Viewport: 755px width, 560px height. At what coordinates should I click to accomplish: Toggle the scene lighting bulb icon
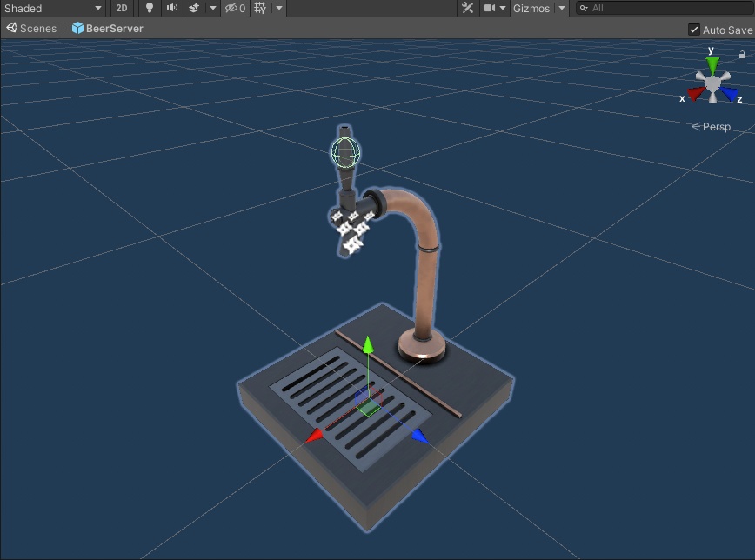[x=148, y=8]
